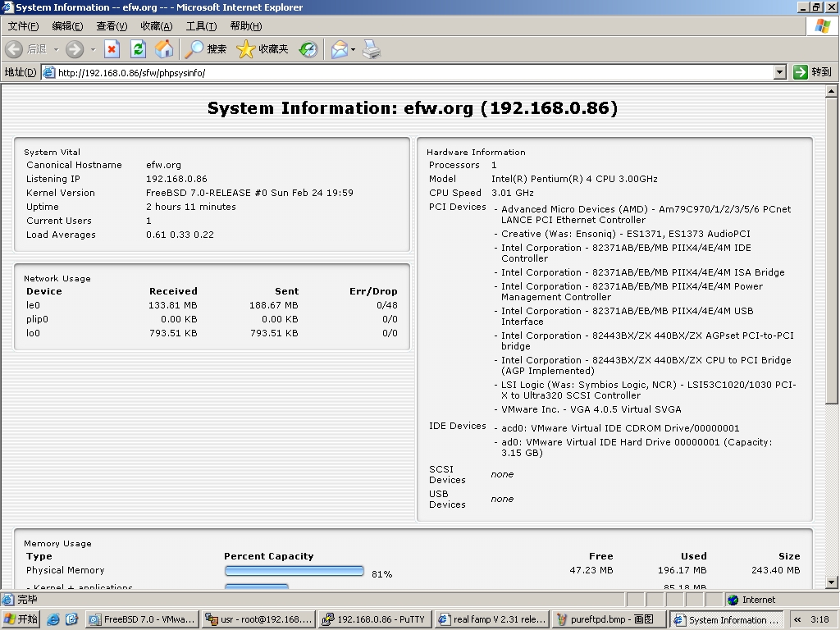840x630 pixels.
Task: Print page with printer icon
Action: click(372, 49)
